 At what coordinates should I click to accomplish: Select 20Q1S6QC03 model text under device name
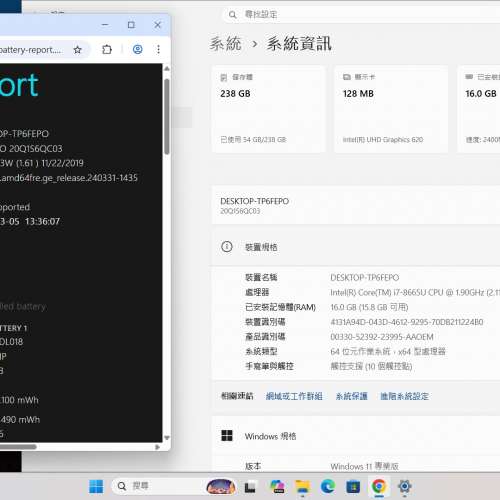tap(240, 211)
